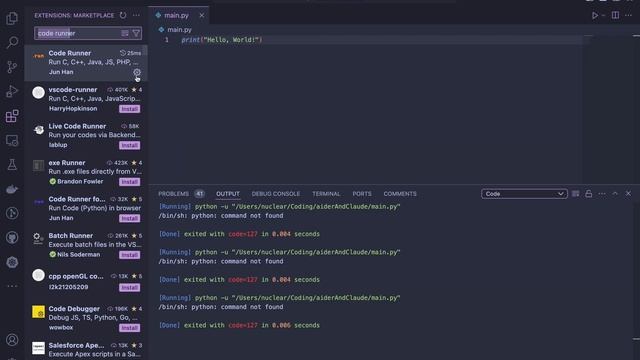The width and height of the screenshot is (640, 360).
Task: Switch to the PORTS tab
Action: tap(362, 194)
